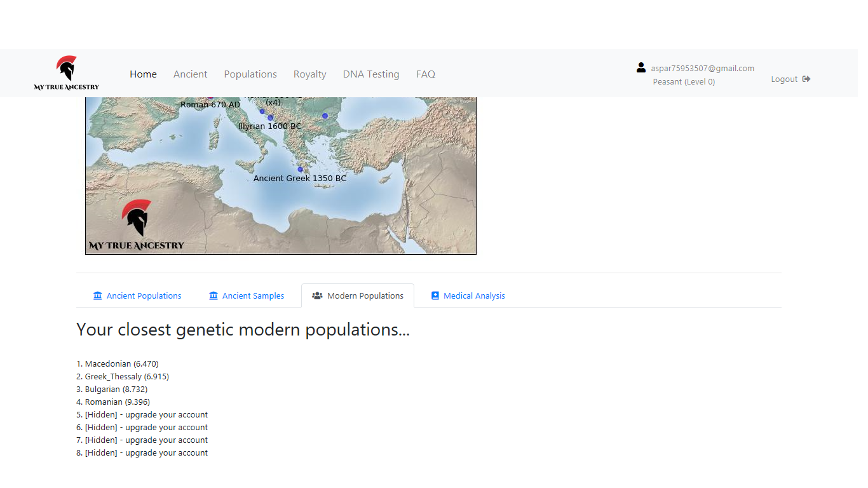Click the user profile silhouette icon
The height and width of the screenshot is (488, 868).
[641, 67]
